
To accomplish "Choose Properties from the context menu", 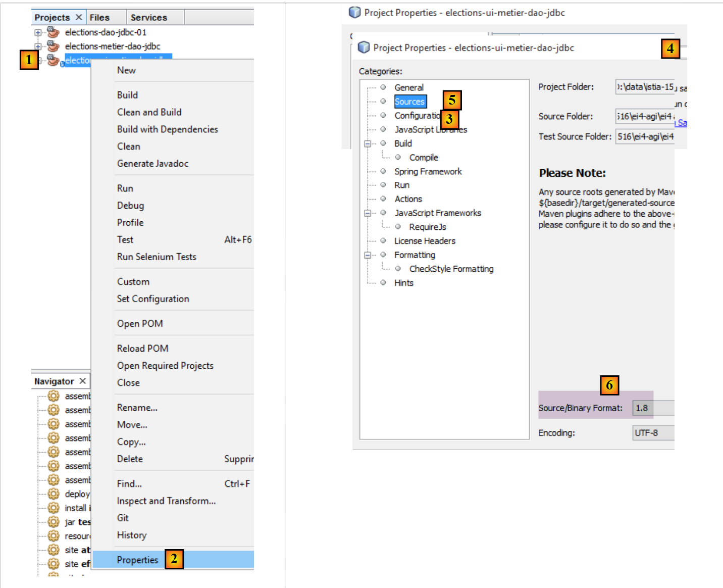I will pos(137,560).
